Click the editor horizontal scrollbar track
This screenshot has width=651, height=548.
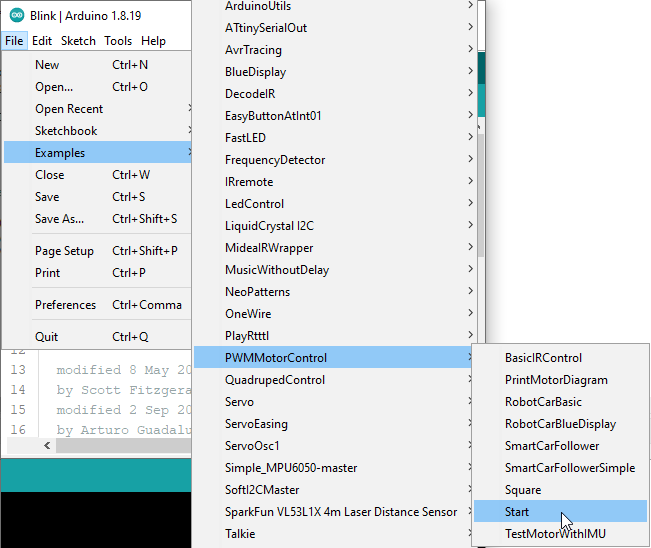[124, 446]
